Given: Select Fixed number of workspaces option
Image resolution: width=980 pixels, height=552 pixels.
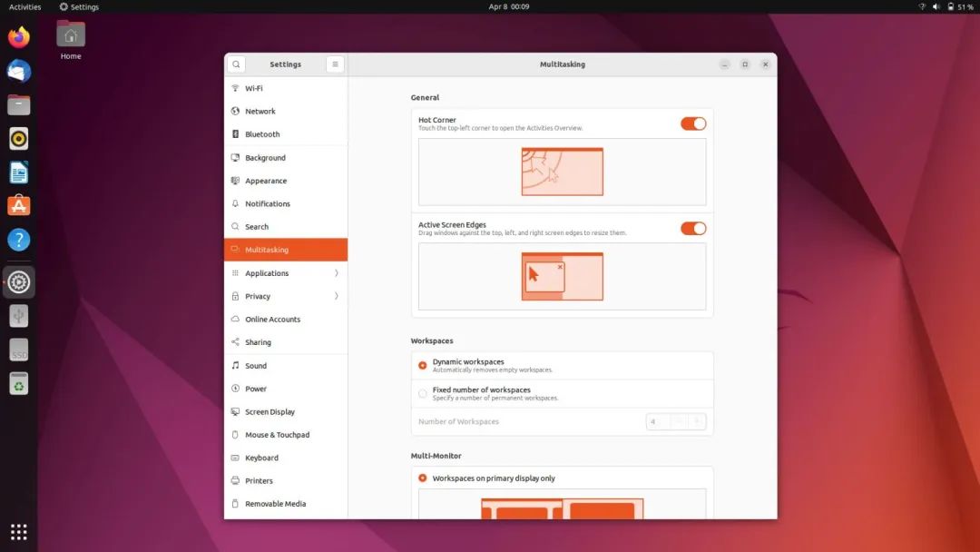Looking at the screenshot, I should pyautogui.click(x=423, y=393).
